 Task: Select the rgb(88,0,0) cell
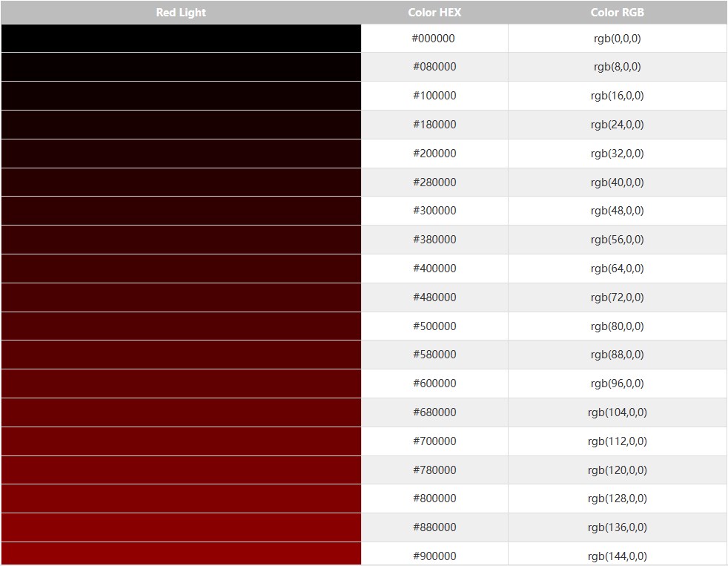click(618, 355)
